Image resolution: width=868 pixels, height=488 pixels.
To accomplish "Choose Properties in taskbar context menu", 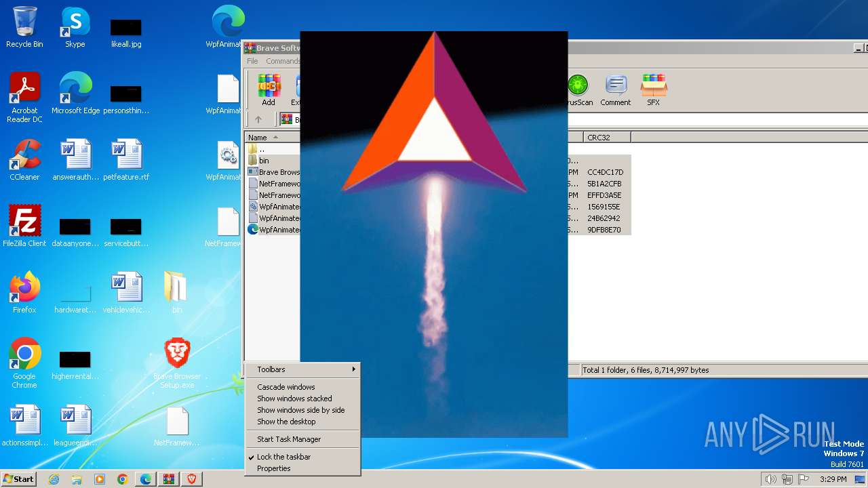I will tap(302, 468).
